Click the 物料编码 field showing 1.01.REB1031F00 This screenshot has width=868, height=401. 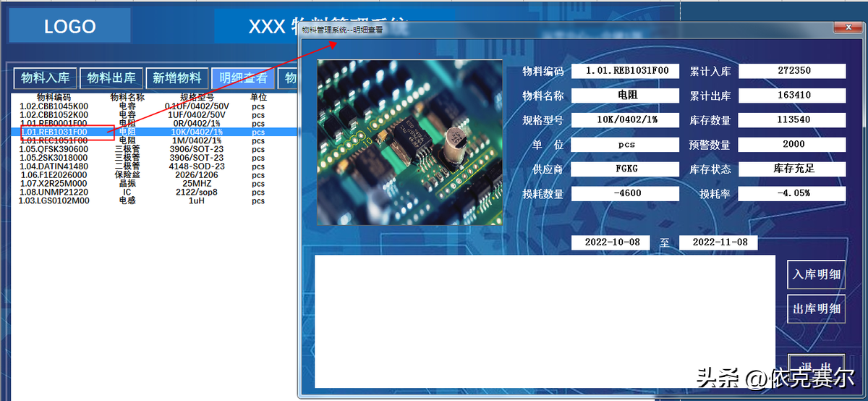pos(625,71)
